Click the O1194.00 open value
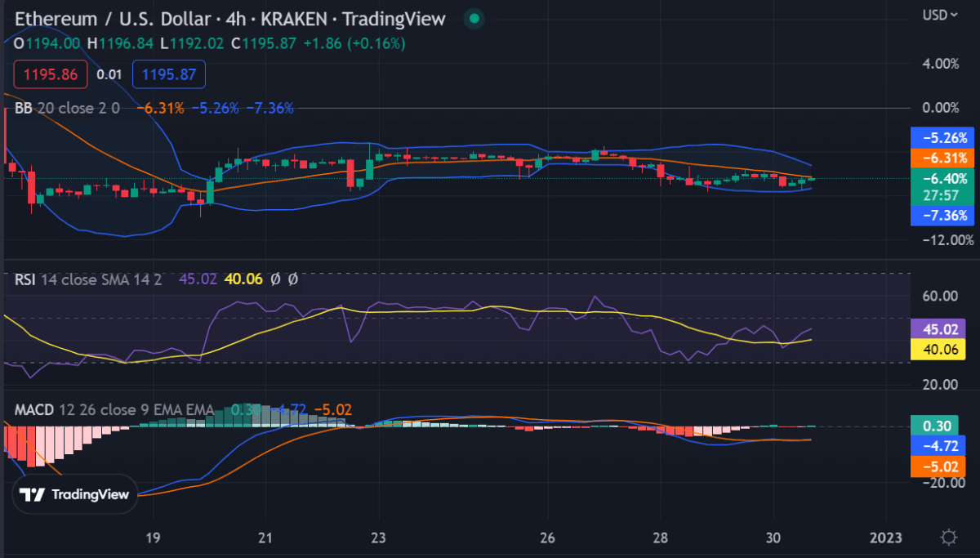Image resolution: width=980 pixels, height=558 pixels. click(x=47, y=42)
